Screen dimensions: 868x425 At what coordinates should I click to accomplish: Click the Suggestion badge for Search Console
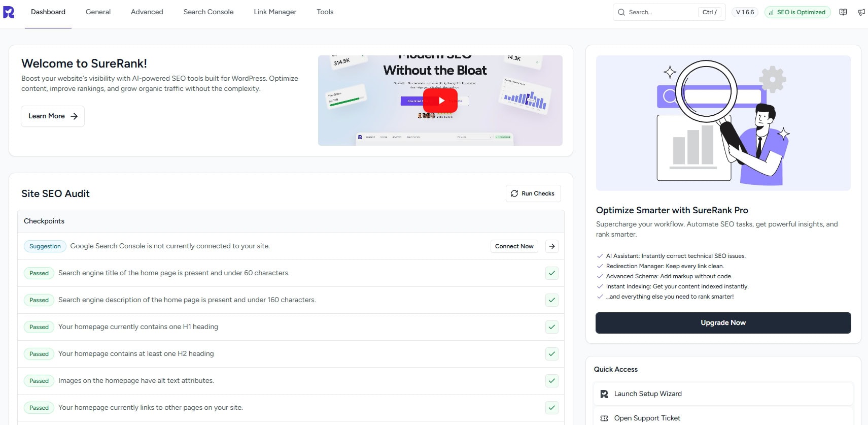pyautogui.click(x=45, y=246)
